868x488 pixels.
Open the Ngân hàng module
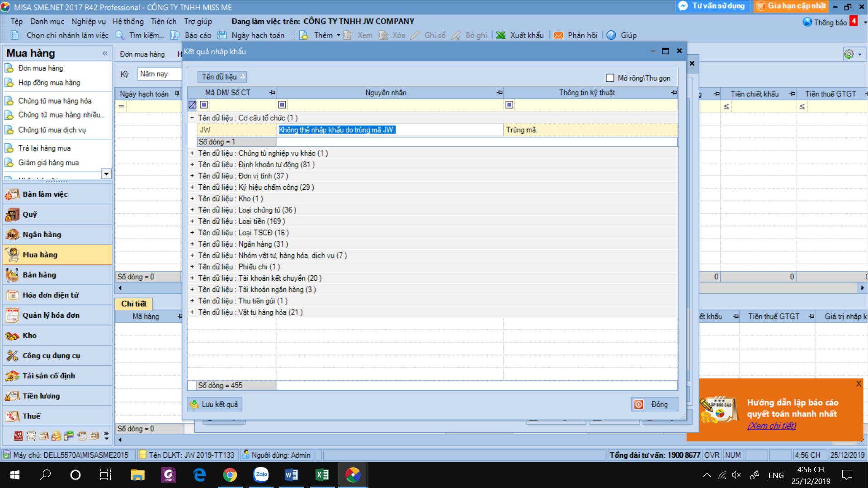pyautogui.click(x=57, y=235)
